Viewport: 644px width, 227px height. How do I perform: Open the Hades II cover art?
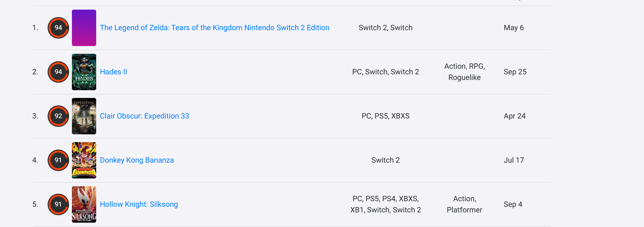coord(84,72)
